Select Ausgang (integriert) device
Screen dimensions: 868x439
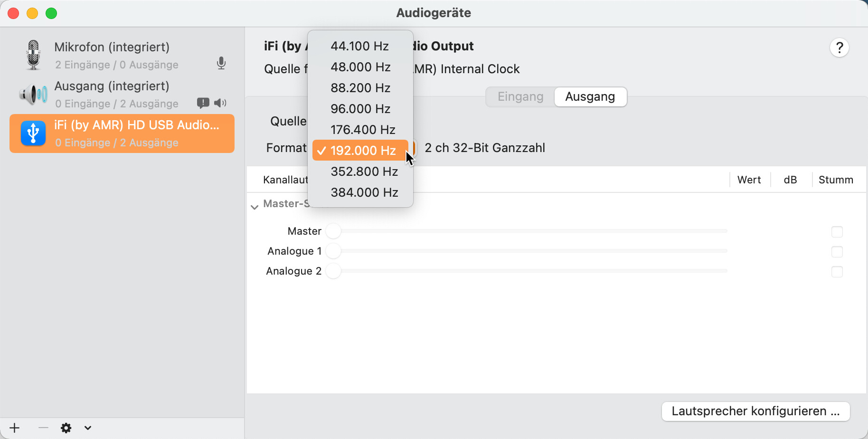[122, 94]
